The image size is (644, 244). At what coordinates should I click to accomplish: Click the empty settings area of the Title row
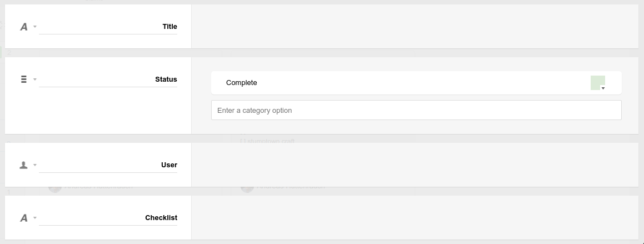pos(415,27)
